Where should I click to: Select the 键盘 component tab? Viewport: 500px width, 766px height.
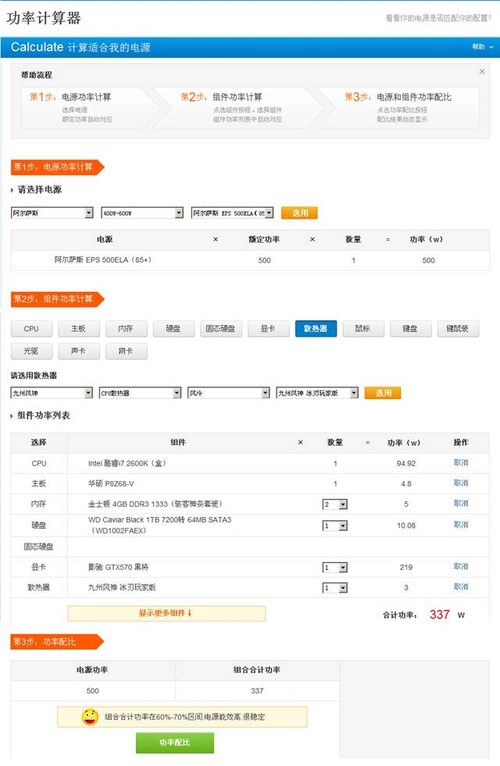point(411,329)
